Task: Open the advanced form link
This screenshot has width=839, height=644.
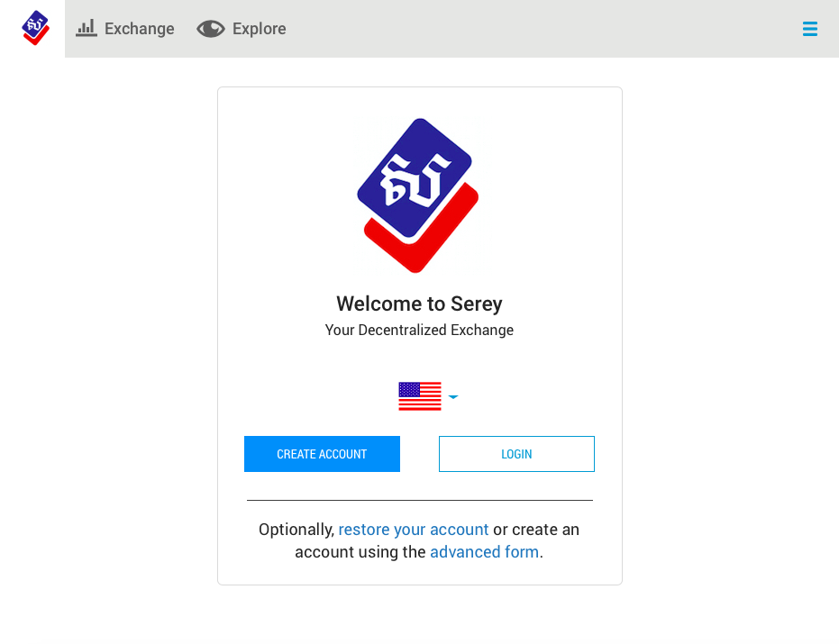Action: [484, 552]
